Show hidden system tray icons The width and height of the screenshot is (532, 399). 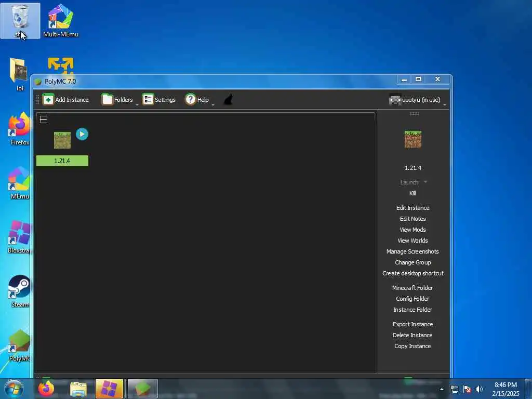pos(442,389)
